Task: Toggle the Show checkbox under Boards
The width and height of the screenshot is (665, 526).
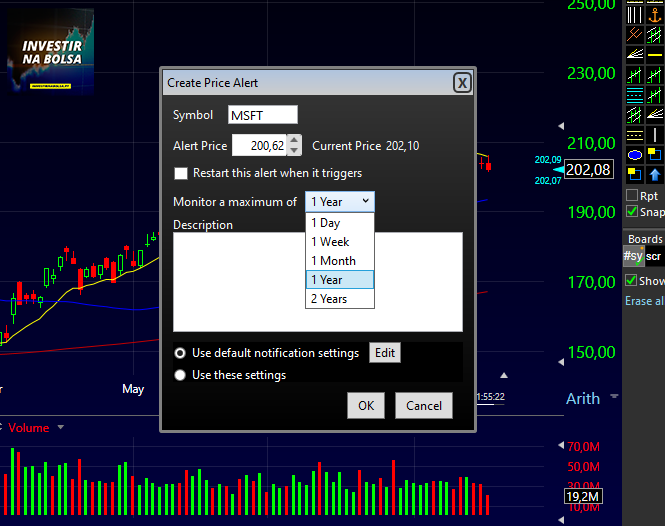Action: [x=631, y=280]
